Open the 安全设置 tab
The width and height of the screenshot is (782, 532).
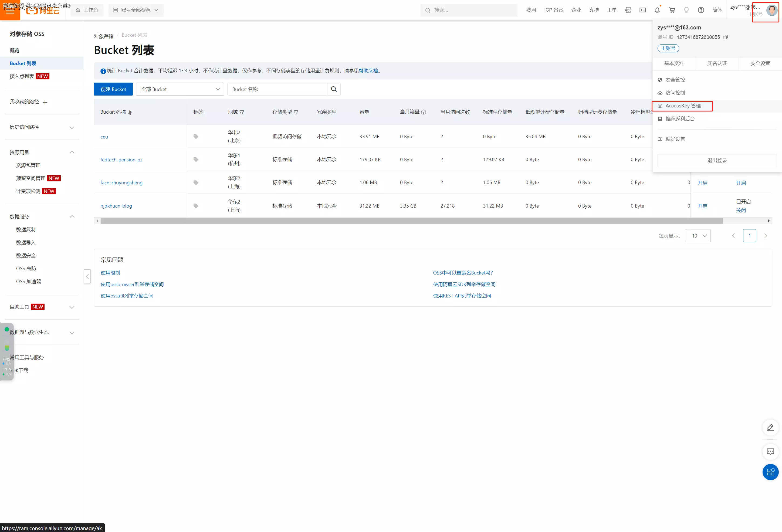click(x=760, y=64)
